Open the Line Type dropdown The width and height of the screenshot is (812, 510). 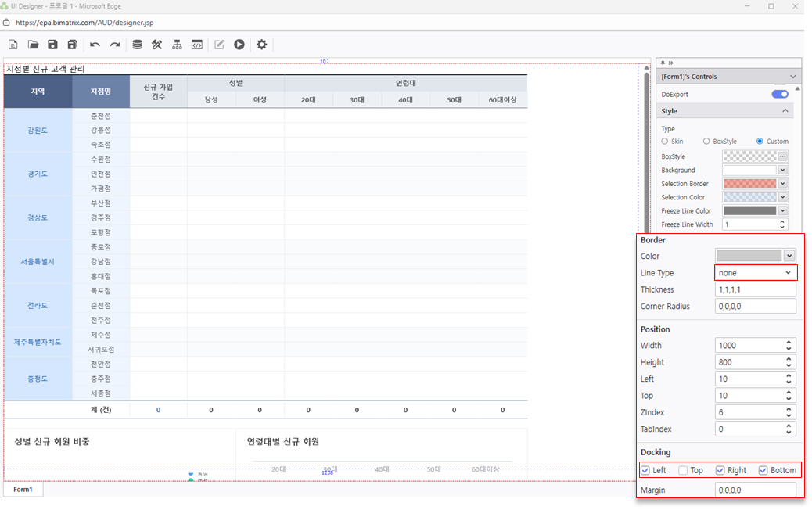point(755,273)
